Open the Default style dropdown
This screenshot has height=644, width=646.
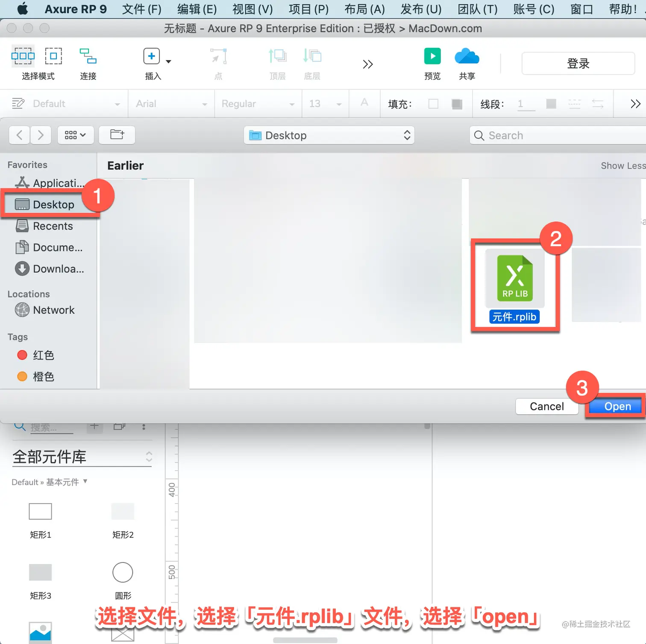pyautogui.click(x=77, y=104)
